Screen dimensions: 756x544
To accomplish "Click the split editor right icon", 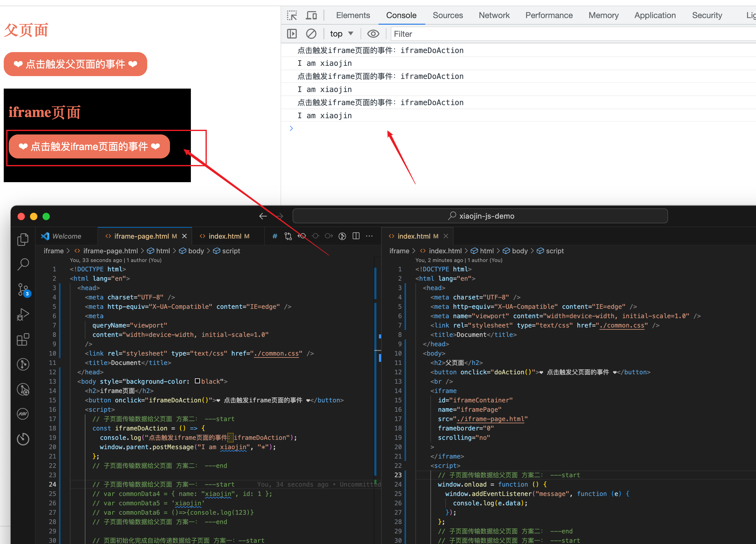I will point(356,236).
